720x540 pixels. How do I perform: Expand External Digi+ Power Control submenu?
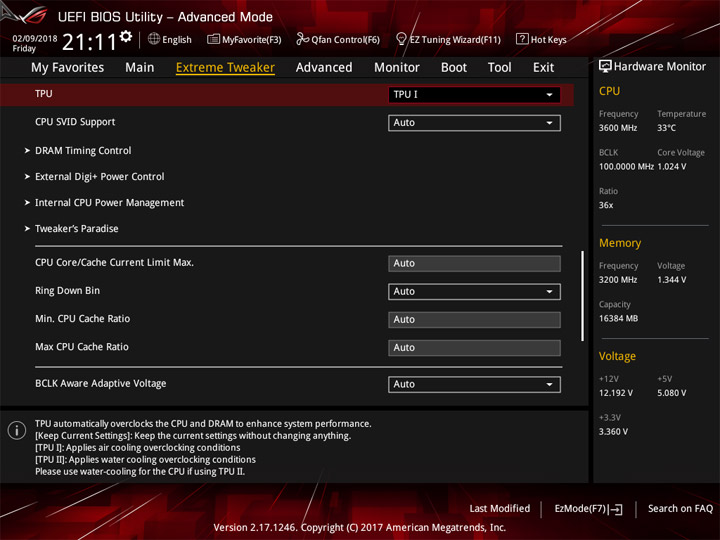pyautogui.click(x=95, y=177)
